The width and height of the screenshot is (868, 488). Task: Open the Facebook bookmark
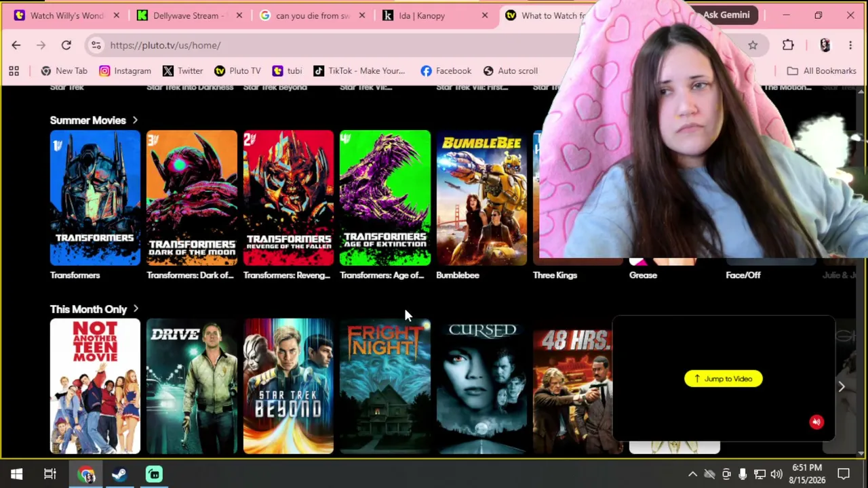(446, 70)
